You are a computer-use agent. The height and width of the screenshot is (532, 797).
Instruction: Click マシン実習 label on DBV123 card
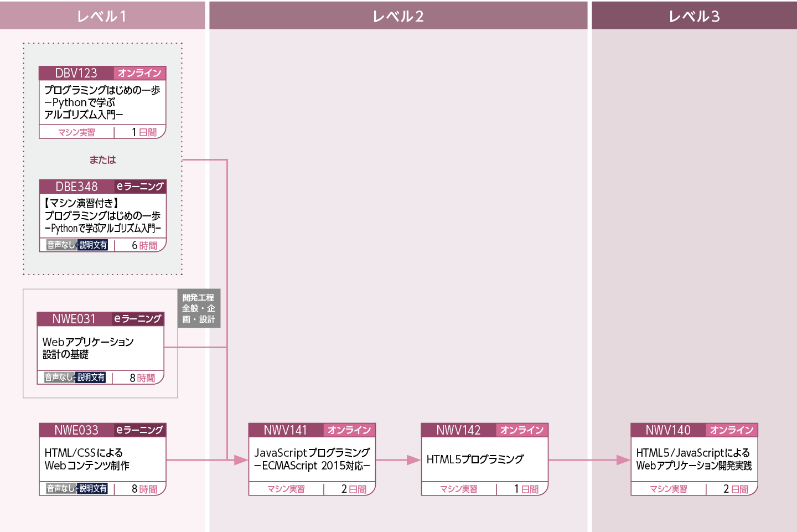pos(76,132)
